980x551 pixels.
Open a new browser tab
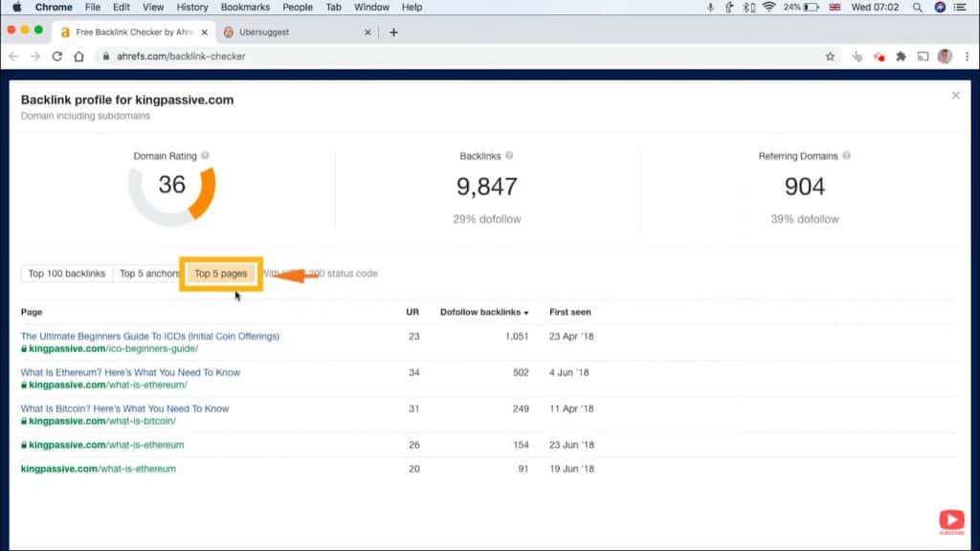393,32
